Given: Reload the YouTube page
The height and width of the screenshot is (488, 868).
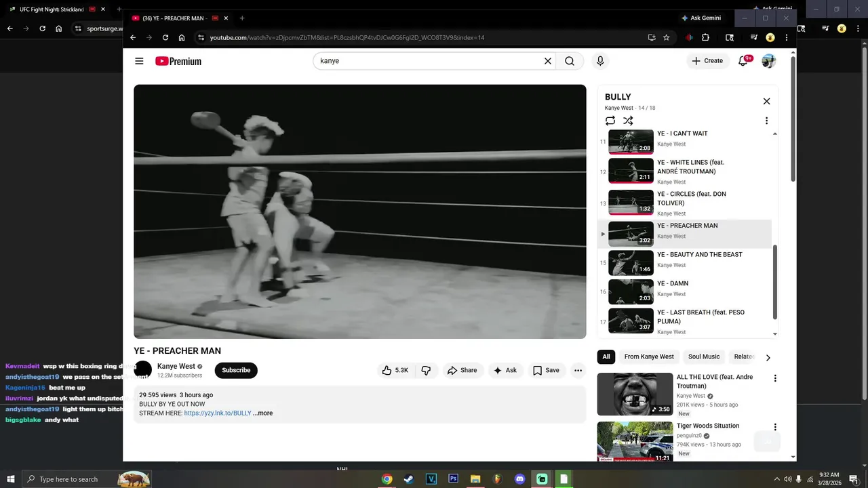Looking at the screenshot, I should (165, 37).
